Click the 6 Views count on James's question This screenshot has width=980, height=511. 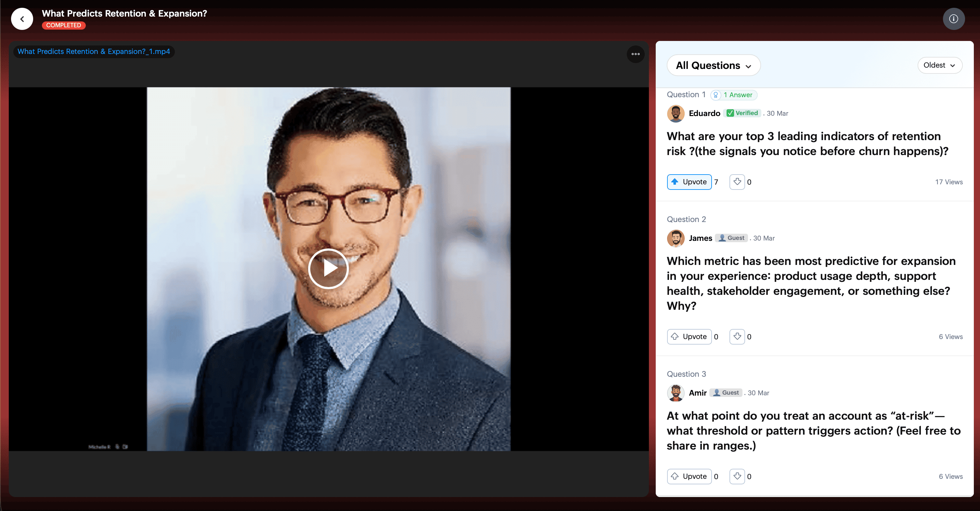tap(950, 337)
